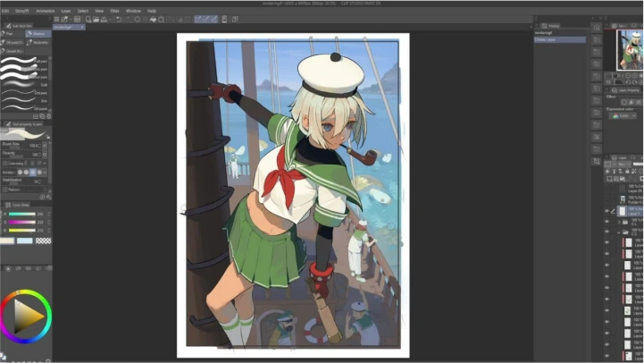Select the sub color light blue swatch
This screenshot has height=363, width=644.
coord(25,241)
